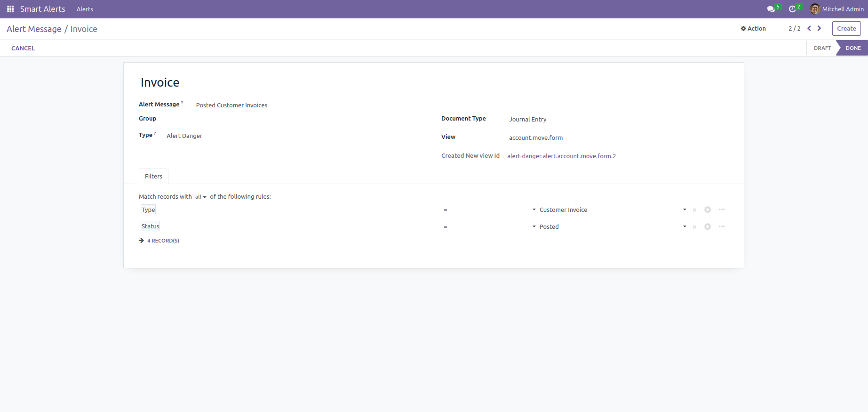The height and width of the screenshot is (412, 868).
Task: Click the Alert Danger type value
Action: [184, 136]
